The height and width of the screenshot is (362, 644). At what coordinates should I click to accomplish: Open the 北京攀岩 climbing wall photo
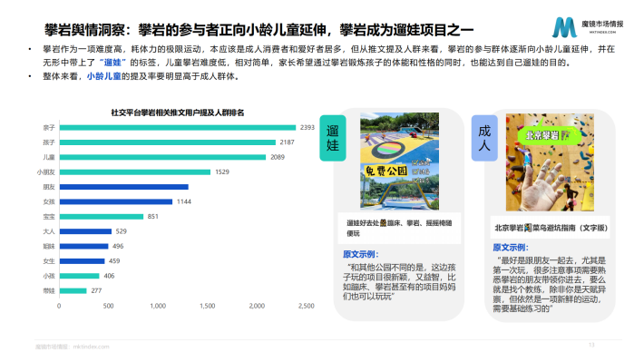click(x=550, y=162)
